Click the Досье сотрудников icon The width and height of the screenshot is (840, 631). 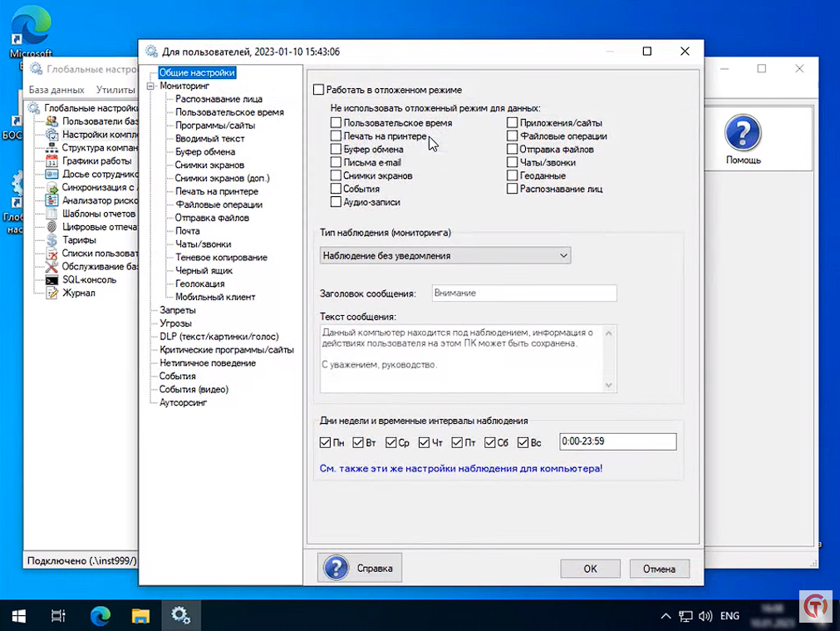coord(52,175)
